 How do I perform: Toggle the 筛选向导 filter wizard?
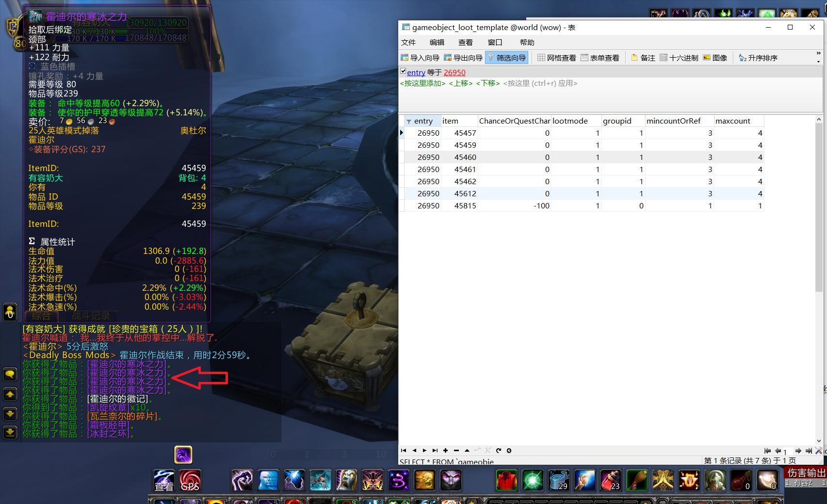(x=507, y=58)
